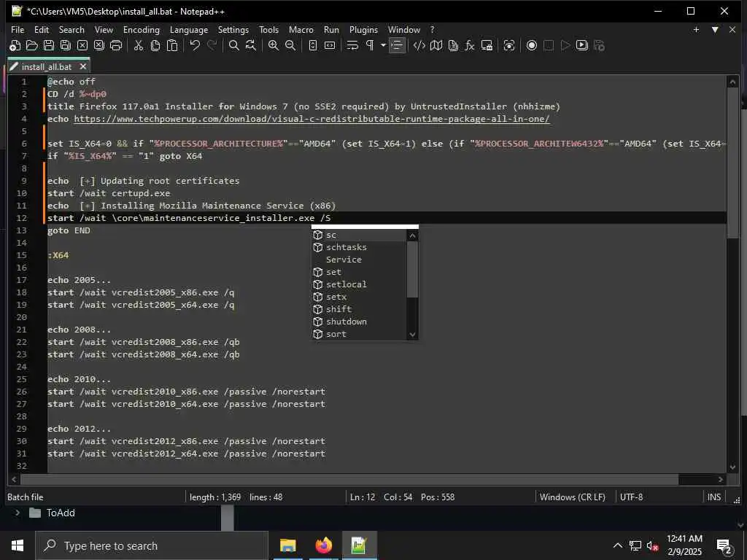The image size is (747, 560).
Task: Click the editor vertical scrollbar thumb
Action: (732, 163)
